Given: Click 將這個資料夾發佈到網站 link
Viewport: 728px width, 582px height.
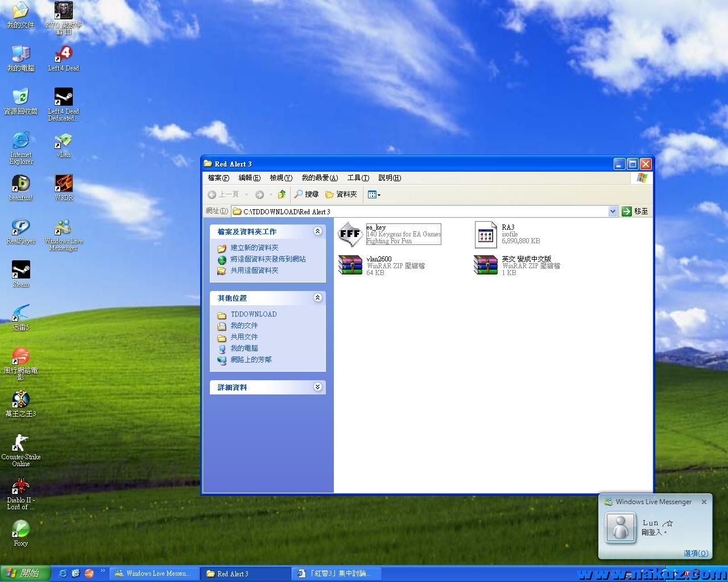Looking at the screenshot, I should point(268,259).
